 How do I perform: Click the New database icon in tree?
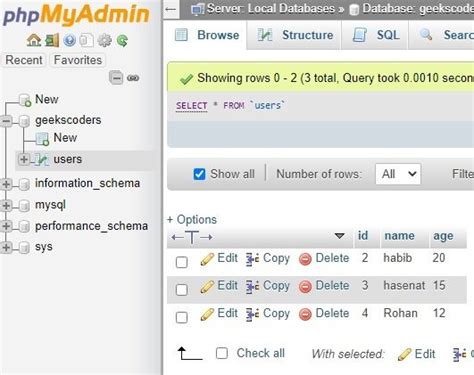coord(25,100)
